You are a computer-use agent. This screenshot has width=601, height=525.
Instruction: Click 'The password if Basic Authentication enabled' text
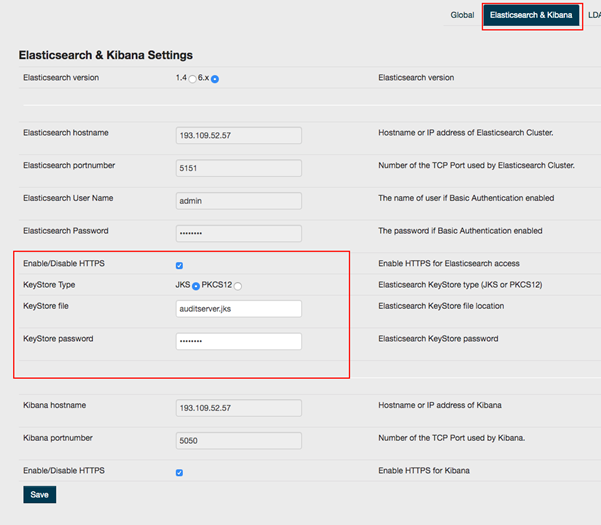click(x=460, y=231)
